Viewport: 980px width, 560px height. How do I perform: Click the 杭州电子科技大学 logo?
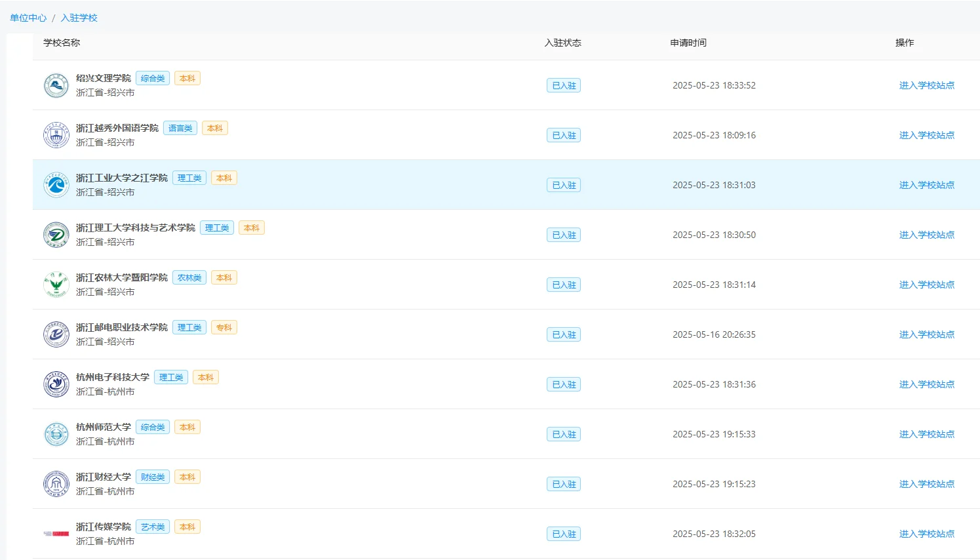56,384
